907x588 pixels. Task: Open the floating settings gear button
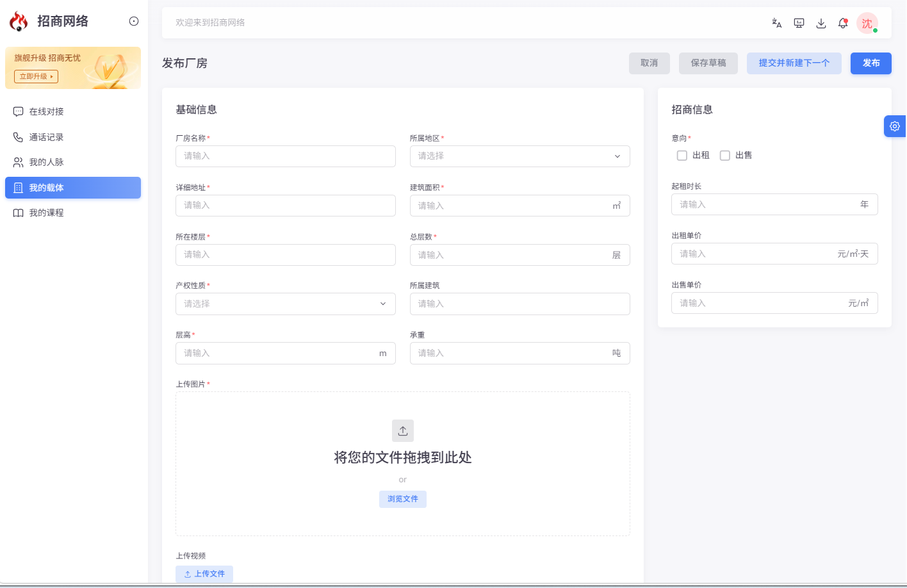pyautogui.click(x=895, y=126)
